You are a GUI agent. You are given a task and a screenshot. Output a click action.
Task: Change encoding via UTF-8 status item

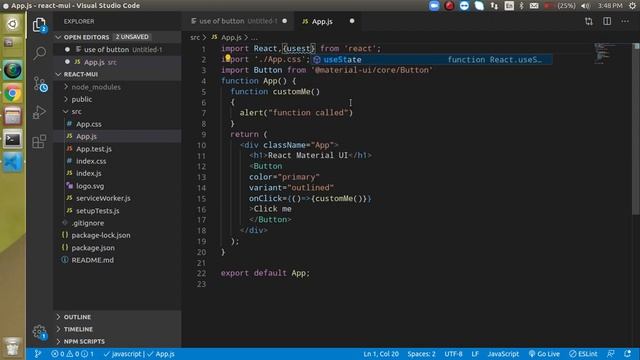point(453,354)
